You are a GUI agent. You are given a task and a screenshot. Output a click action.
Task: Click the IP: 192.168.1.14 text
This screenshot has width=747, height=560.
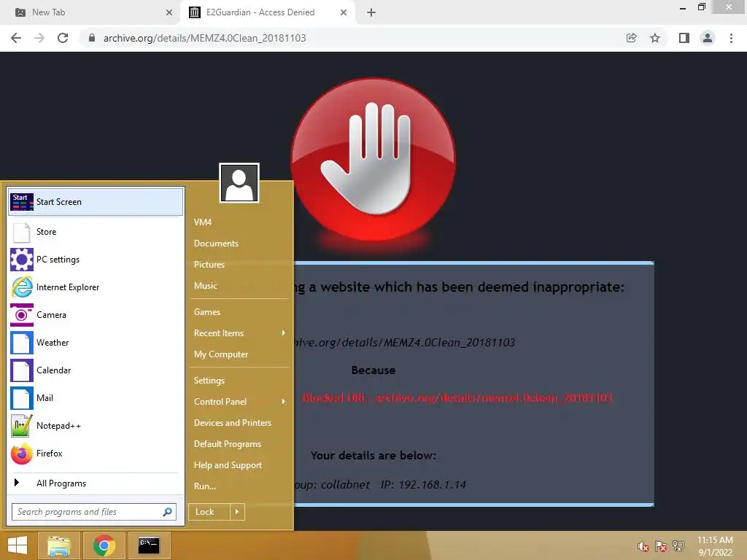coord(423,485)
